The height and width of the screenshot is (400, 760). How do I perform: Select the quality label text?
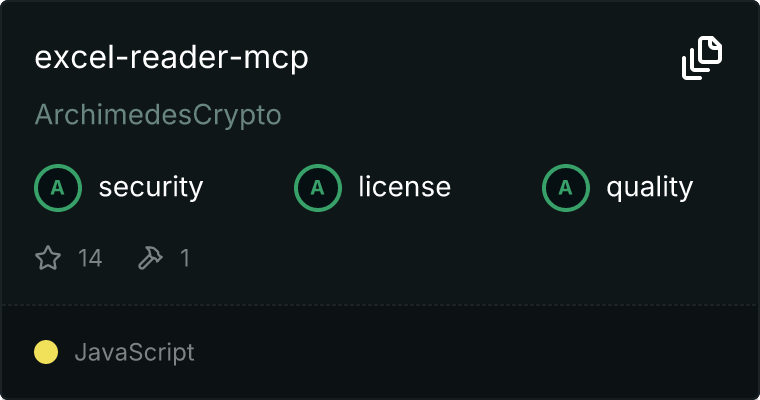[649, 187]
